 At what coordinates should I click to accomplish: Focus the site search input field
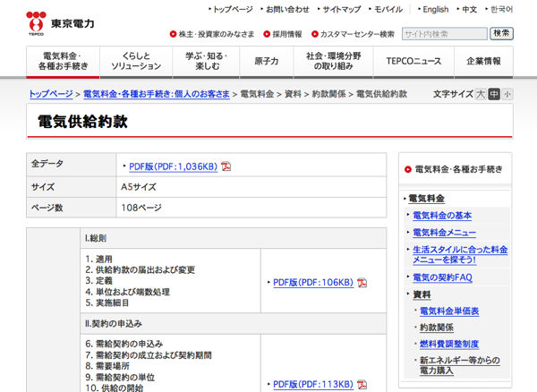(445, 34)
